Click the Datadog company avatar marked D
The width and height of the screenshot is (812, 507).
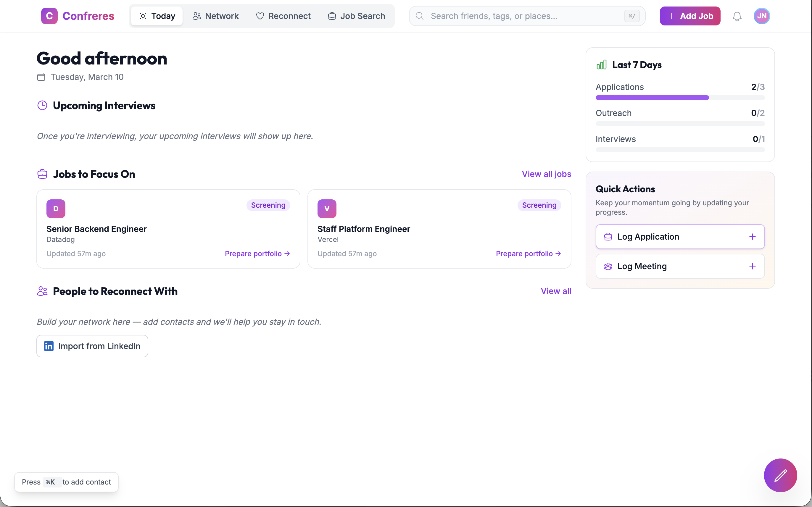click(x=56, y=208)
